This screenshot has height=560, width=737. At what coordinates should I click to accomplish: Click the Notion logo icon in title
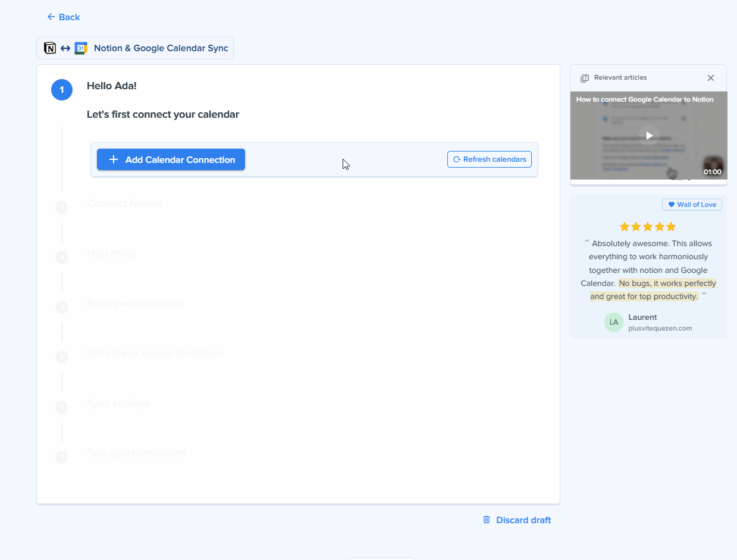(x=50, y=48)
